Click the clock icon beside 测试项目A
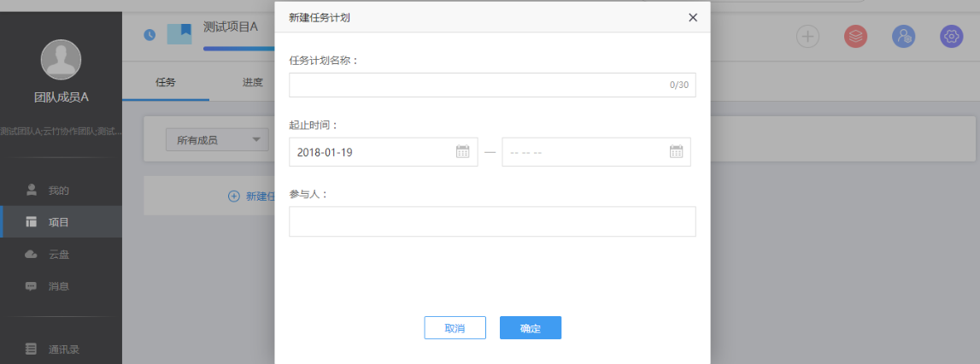This screenshot has height=364, width=980. click(x=150, y=34)
